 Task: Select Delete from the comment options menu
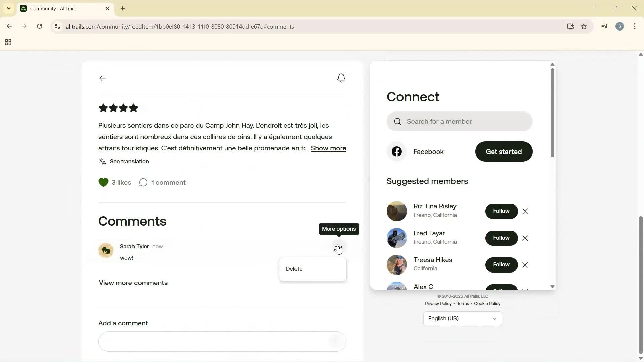[294, 269]
